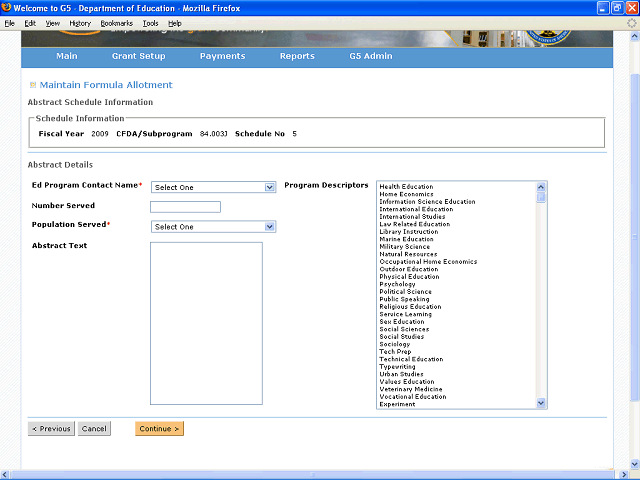Click the Firefox loading throbber icon
640x480 pixels.
(x=631, y=23)
